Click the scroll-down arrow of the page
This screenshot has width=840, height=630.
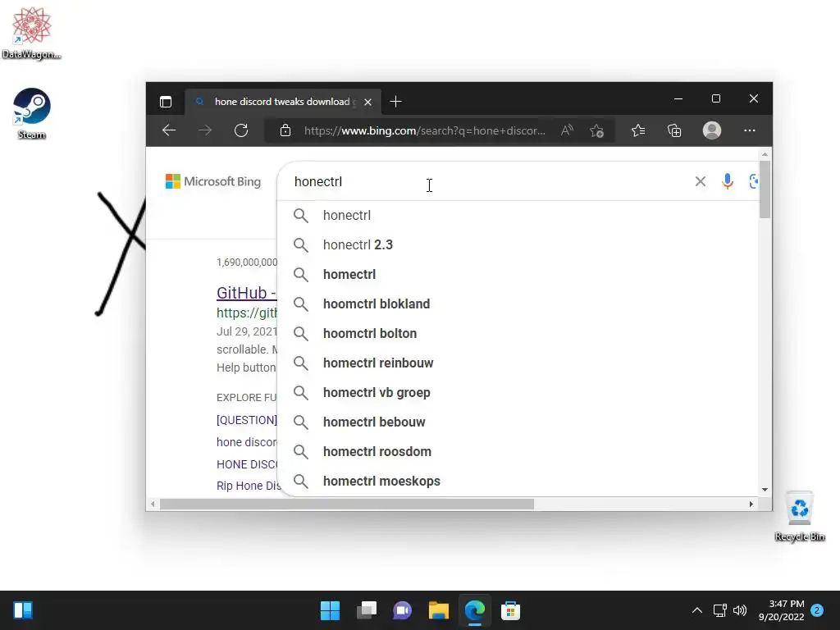pos(765,490)
